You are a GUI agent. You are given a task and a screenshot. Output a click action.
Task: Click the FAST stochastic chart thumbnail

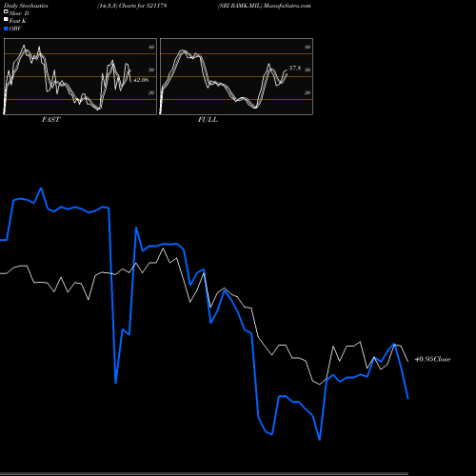coord(80,76)
